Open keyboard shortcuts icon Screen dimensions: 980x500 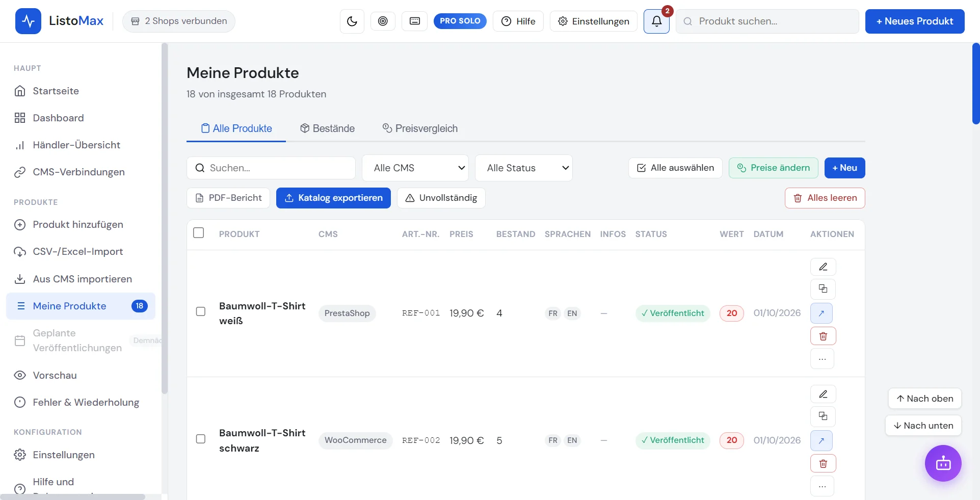[x=415, y=21]
